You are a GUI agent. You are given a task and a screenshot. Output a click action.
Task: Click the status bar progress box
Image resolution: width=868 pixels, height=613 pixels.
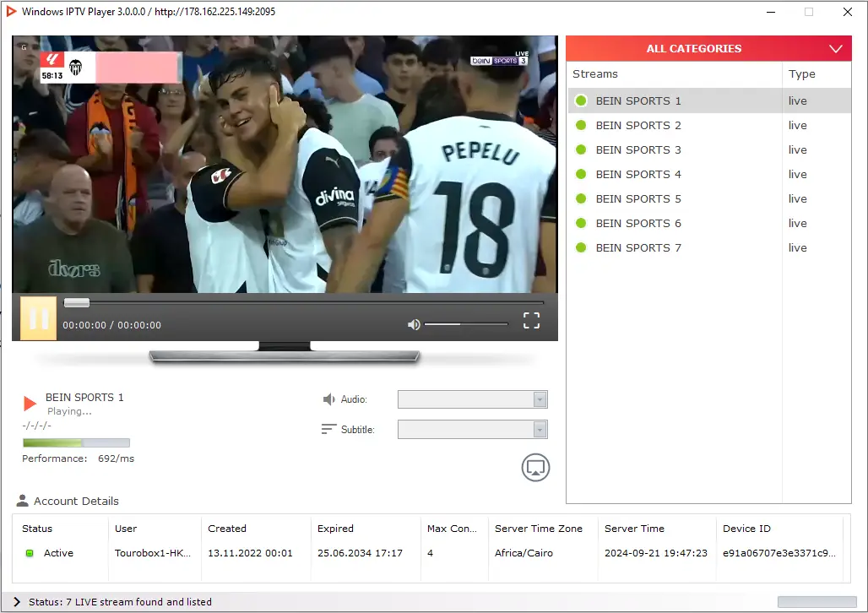(817, 601)
